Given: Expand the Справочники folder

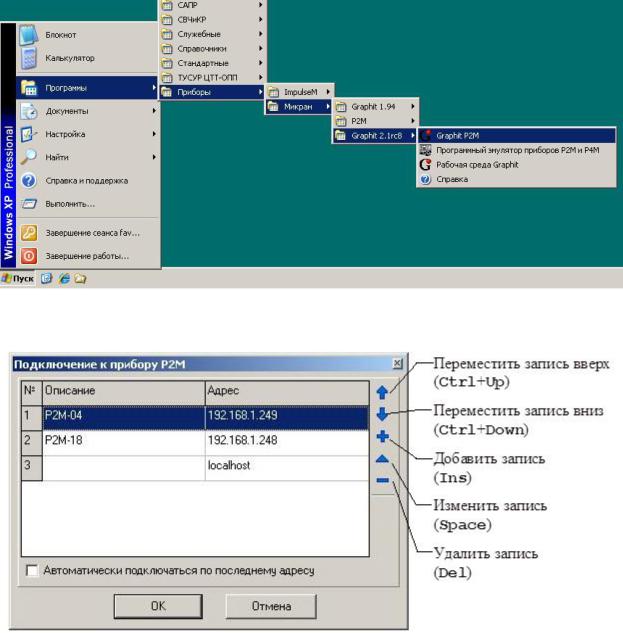Looking at the screenshot, I should 212,48.
